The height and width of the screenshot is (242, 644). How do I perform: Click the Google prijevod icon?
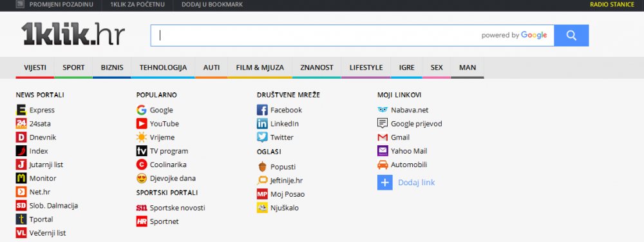tap(383, 123)
